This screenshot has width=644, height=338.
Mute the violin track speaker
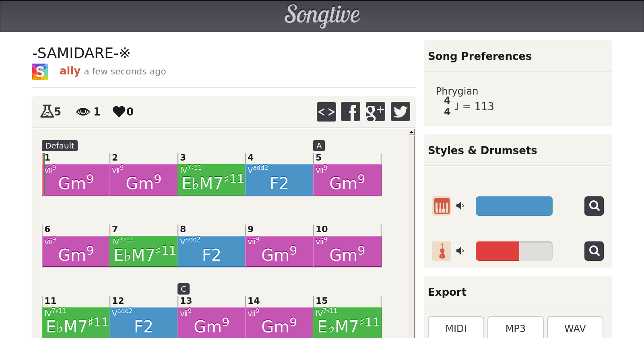pyautogui.click(x=460, y=251)
